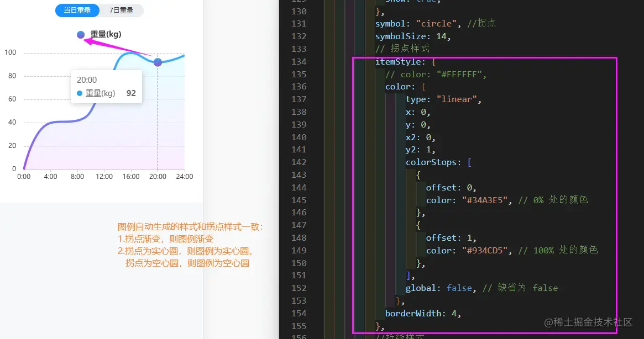Click the borderWidth: 4 line
The width and height of the screenshot is (644, 339).
[423, 314]
